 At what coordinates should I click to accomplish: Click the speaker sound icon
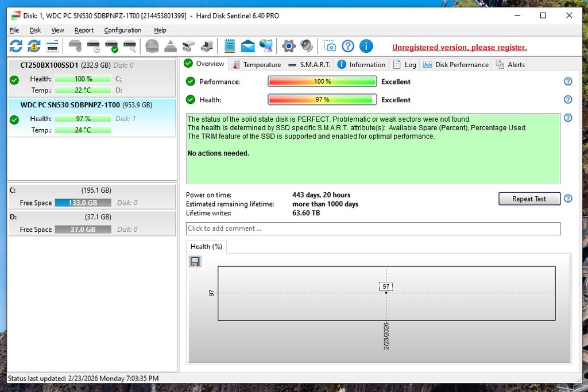pyautogui.click(x=307, y=46)
